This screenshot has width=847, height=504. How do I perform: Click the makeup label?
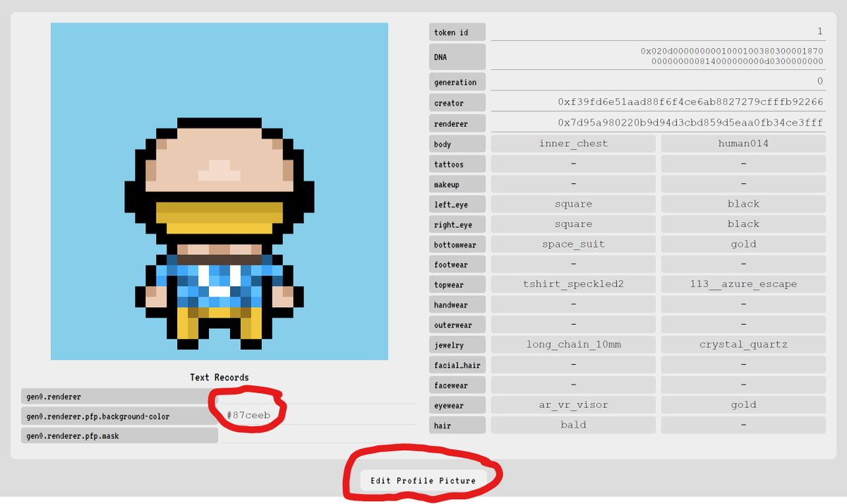tap(457, 184)
